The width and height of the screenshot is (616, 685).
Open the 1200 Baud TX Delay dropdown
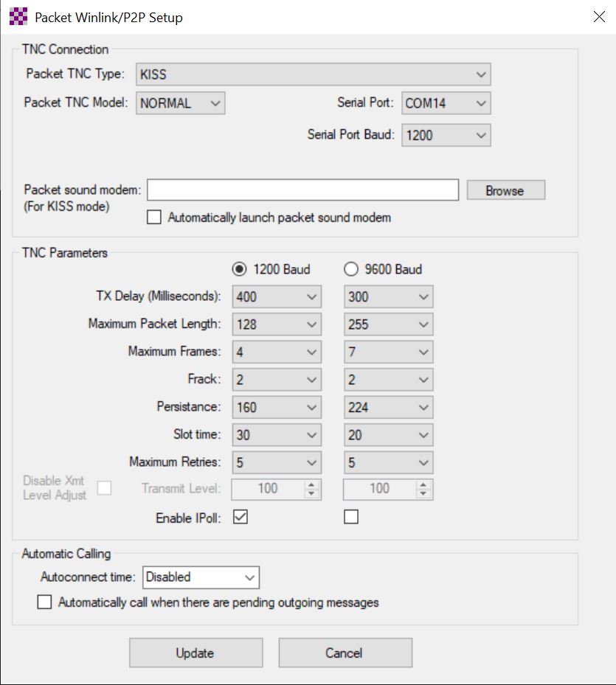(277, 296)
